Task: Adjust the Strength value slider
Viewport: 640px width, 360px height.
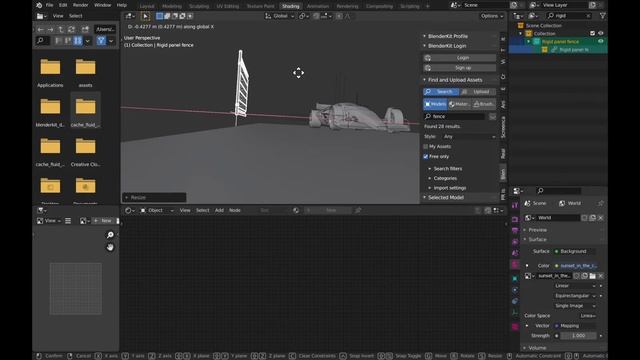Action: click(578, 336)
